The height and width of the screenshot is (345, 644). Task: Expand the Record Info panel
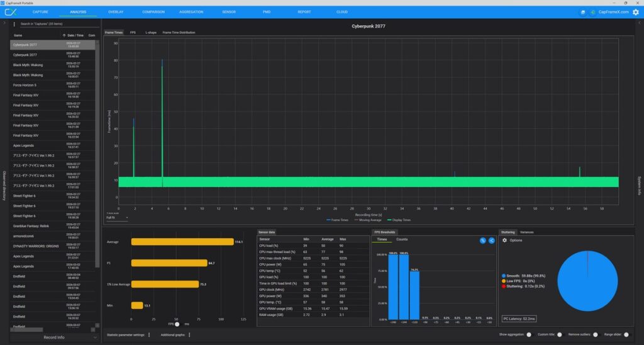click(53, 337)
